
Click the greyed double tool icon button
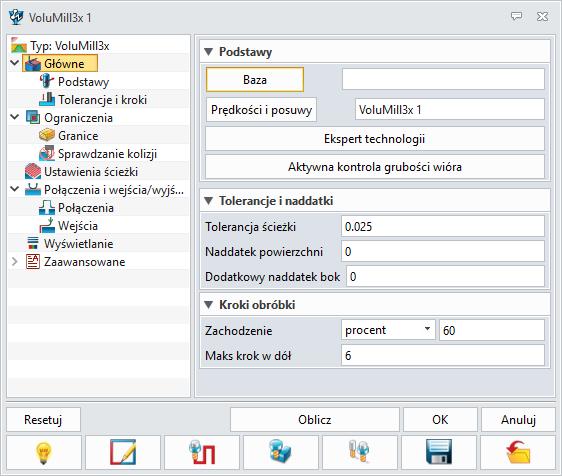[x=359, y=452]
